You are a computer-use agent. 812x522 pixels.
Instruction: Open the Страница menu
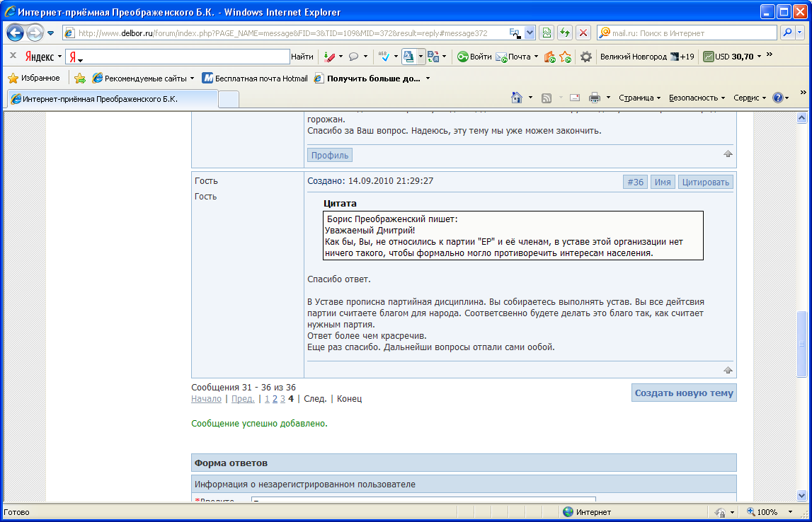click(x=639, y=98)
